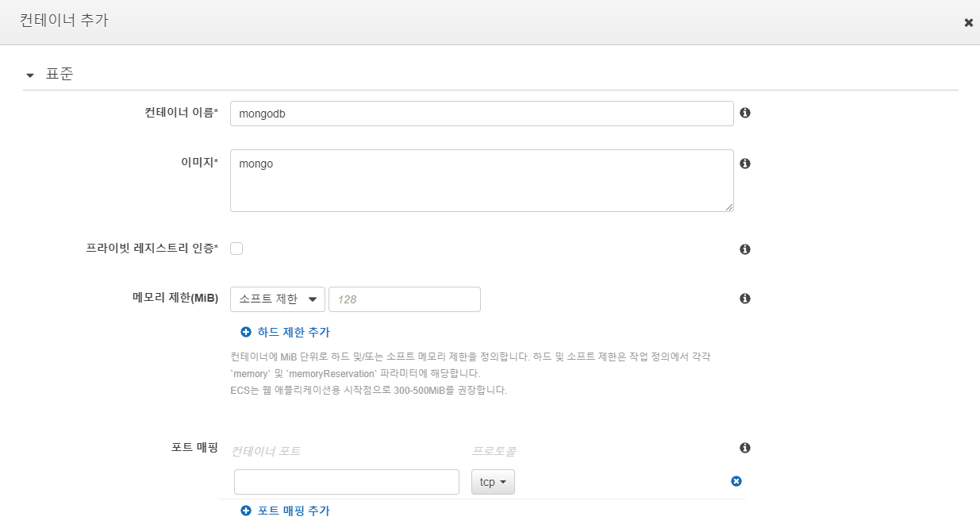This screenshot has height=532, width=980.
Task: Open the 소프트 제한 dropdown
Action: coord(278,299)
